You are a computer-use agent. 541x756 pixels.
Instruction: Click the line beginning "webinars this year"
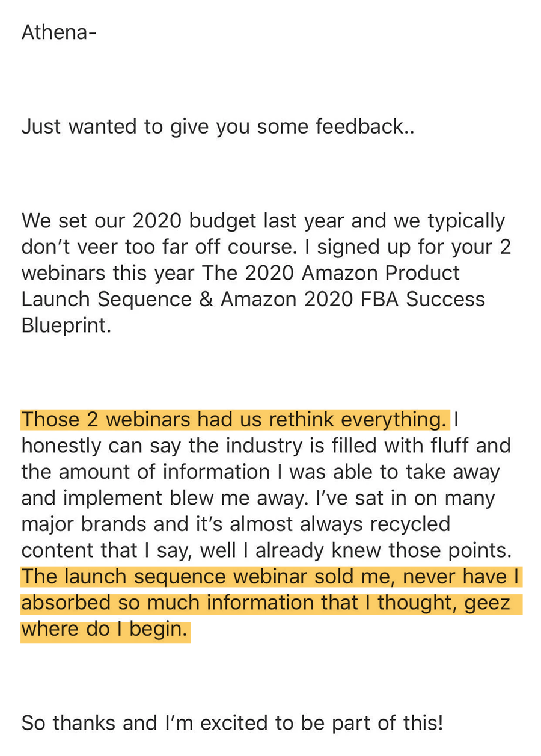[x=240, y=273]
